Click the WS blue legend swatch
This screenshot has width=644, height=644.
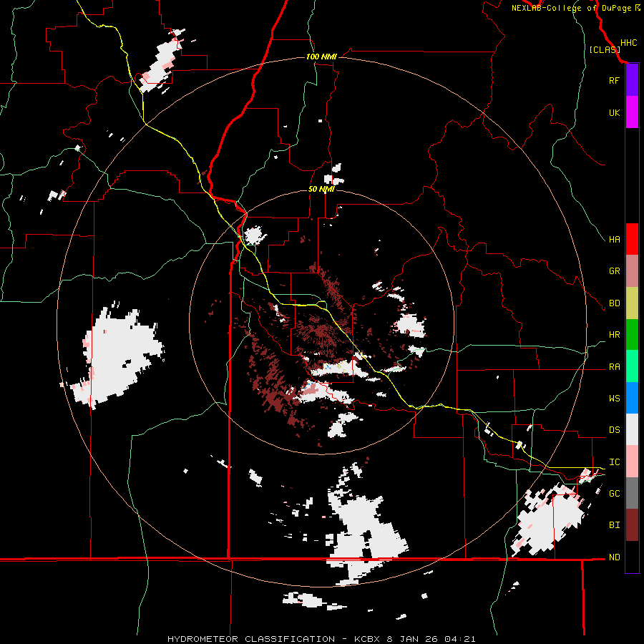(632, 398)
